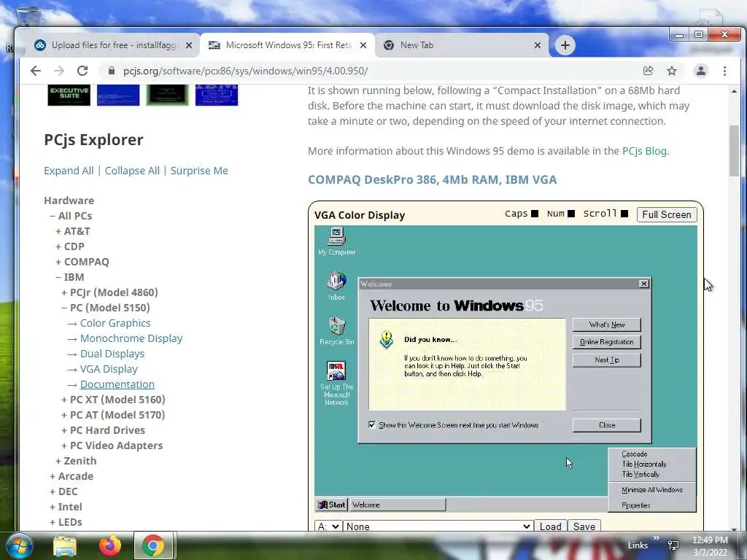Screen dimensions: 747x560
Task: Click the Chrome taskbar icon
Action: pos(153,545)
